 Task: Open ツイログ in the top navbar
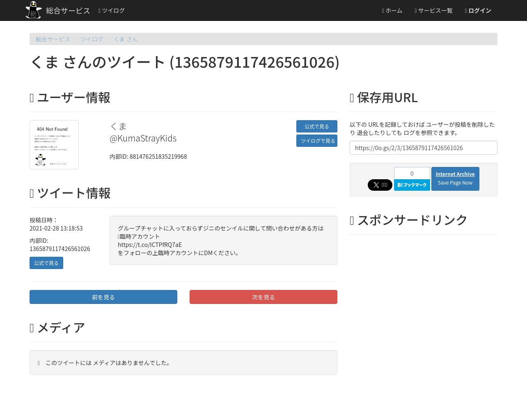point(111,11)
